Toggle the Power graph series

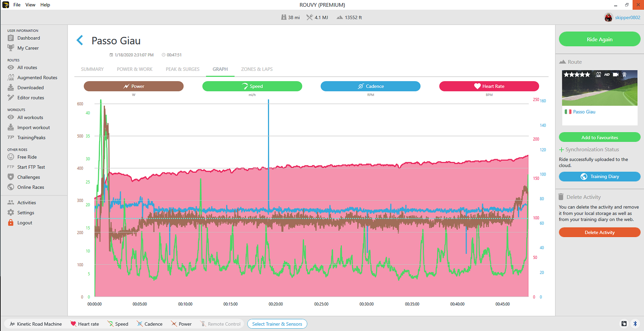(133, 86)
